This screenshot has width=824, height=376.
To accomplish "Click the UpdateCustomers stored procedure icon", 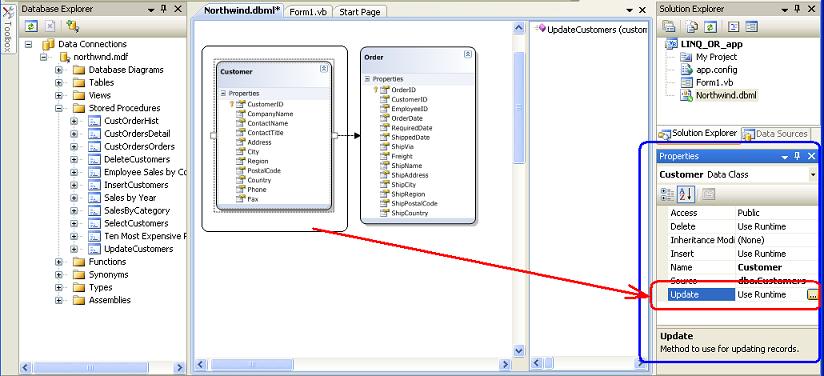I will click(94, 249).
